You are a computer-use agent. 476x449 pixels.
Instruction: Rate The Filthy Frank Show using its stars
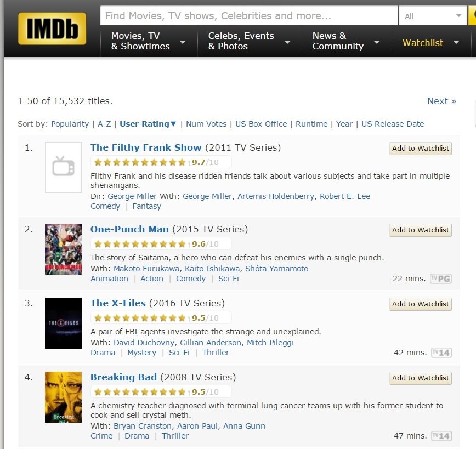140,162
